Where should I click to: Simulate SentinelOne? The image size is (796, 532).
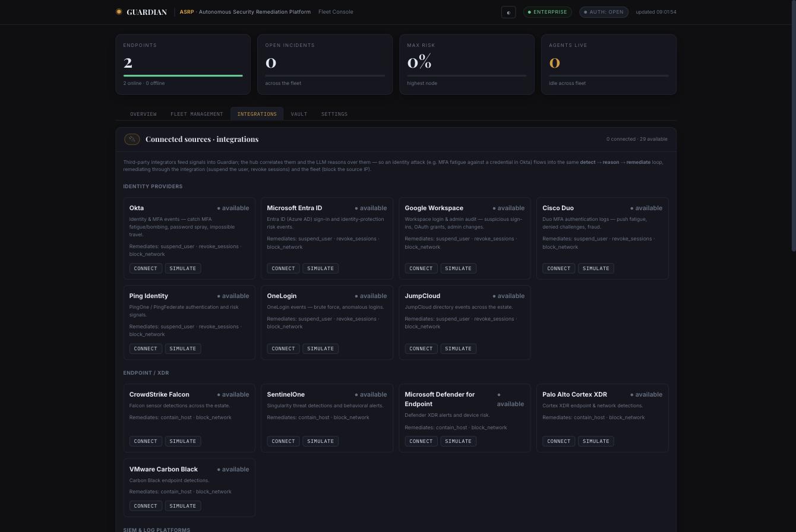point(321,441)
